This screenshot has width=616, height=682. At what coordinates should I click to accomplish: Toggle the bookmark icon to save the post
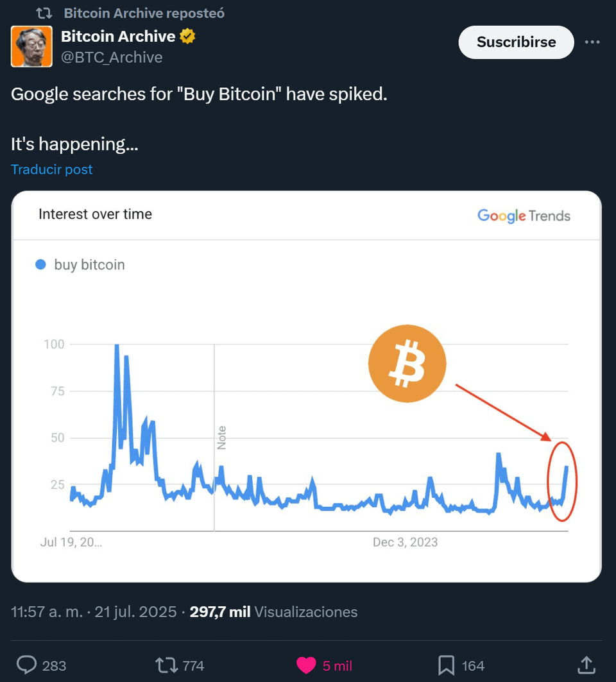447,665
